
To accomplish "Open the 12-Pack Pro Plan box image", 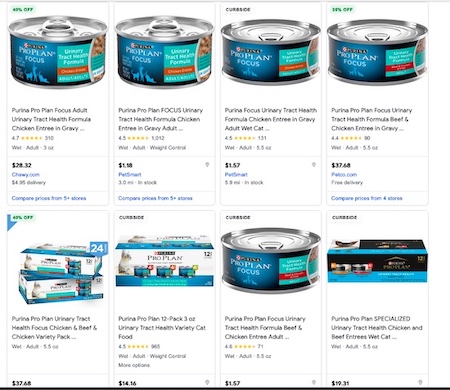I will tap(164, 261).
